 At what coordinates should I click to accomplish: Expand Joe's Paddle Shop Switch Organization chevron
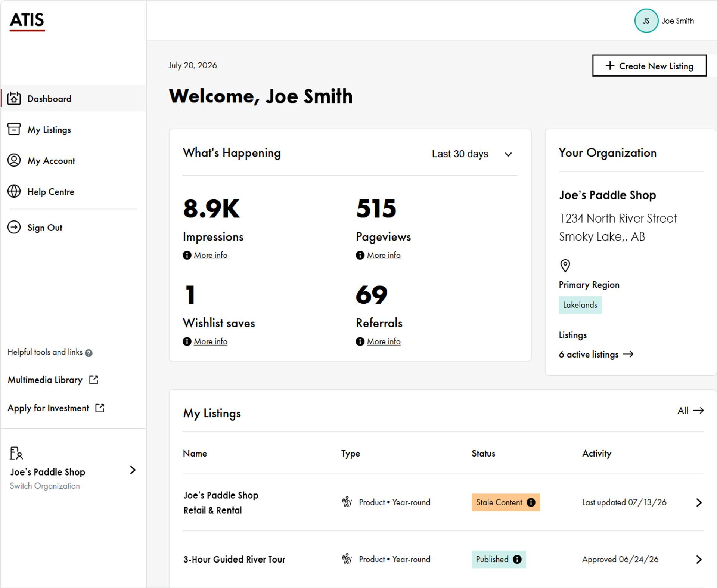tap(133, 470)
